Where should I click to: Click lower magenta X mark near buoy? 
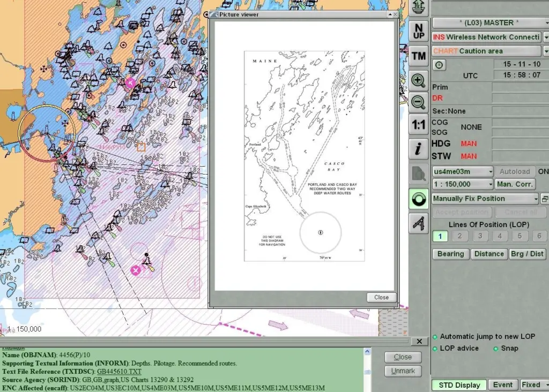[136, 270]
